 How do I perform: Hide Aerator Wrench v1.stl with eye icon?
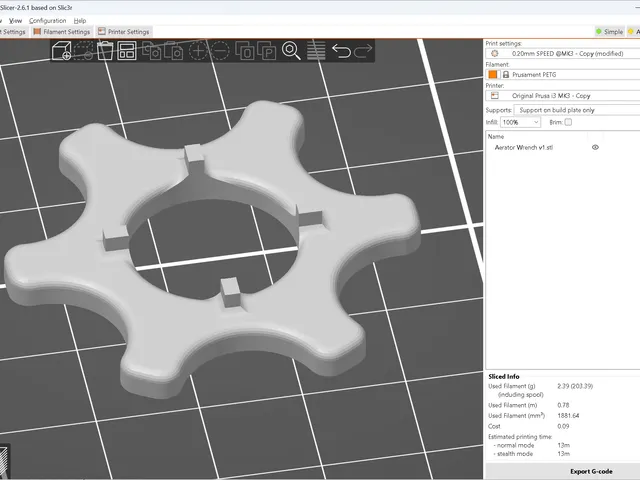pyautogui.click(x=595, y=147)
